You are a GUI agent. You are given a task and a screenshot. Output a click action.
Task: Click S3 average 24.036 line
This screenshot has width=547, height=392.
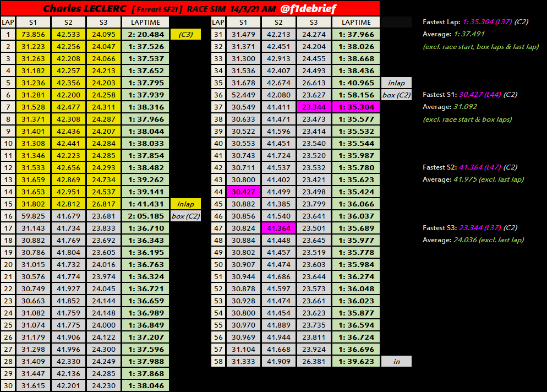click(x=473, y=240)
